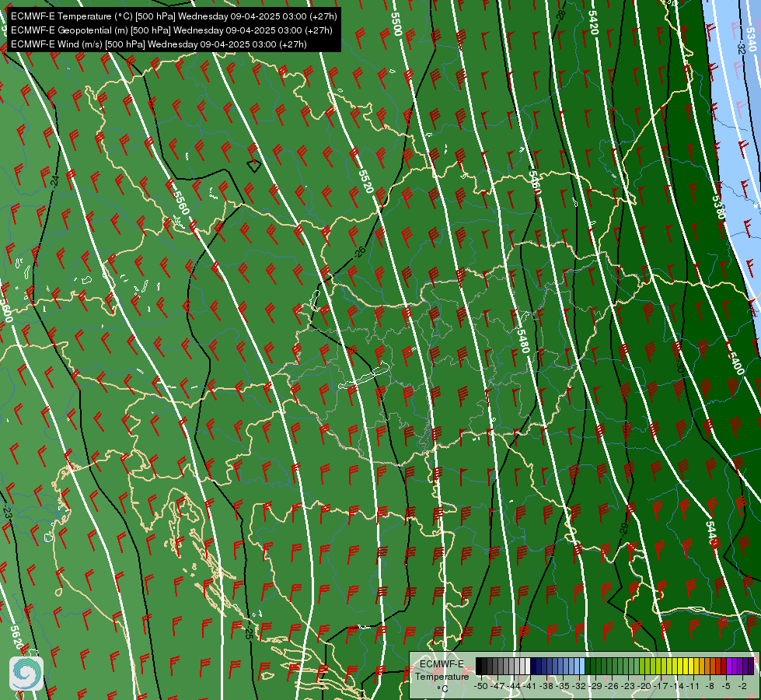761x700 pixels.
Task: Click the °C unit label in legend
Action: coord(442,688)
